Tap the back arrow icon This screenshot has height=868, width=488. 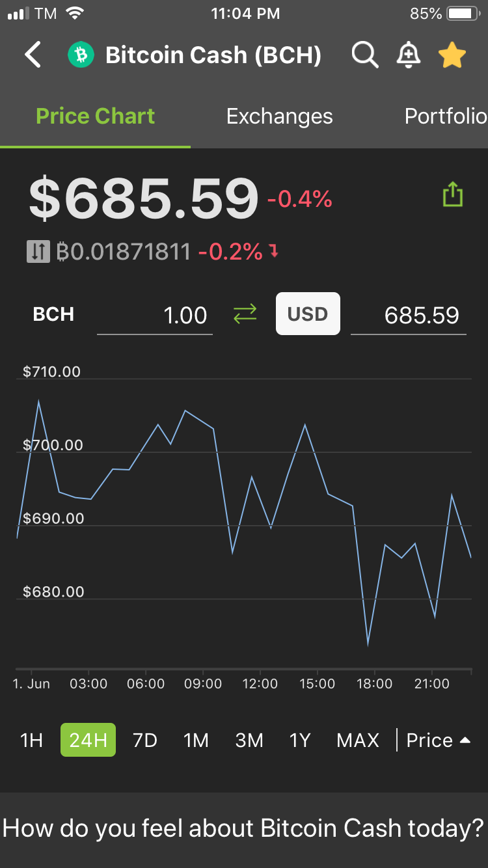[x=33, y=55]
